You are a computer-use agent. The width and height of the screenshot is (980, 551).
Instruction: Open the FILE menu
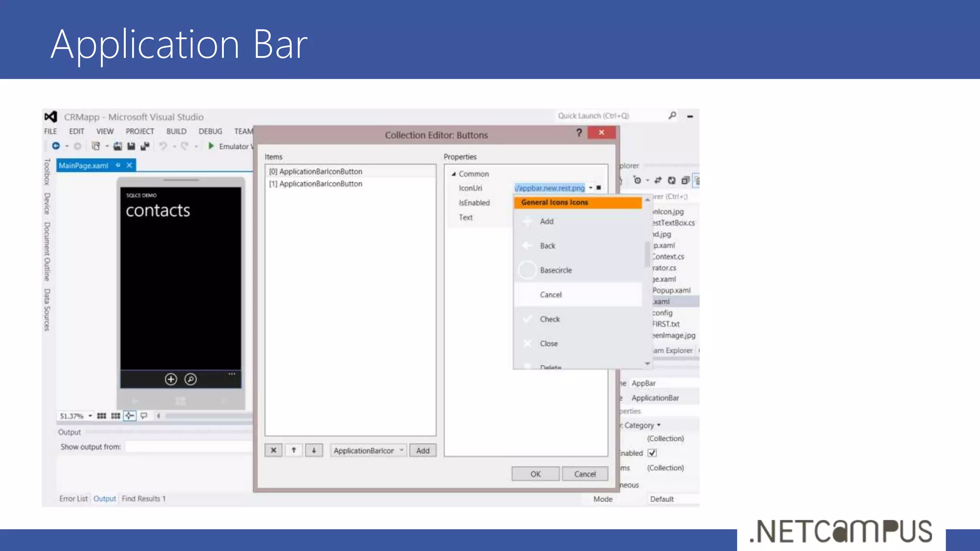click(50, 131)
